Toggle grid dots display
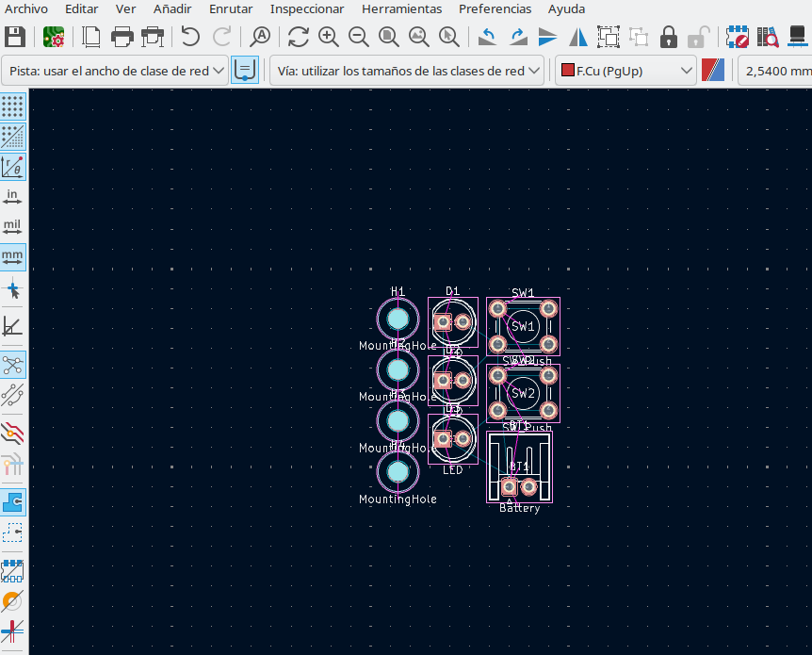Screen dimensions: 812x655 13,106
